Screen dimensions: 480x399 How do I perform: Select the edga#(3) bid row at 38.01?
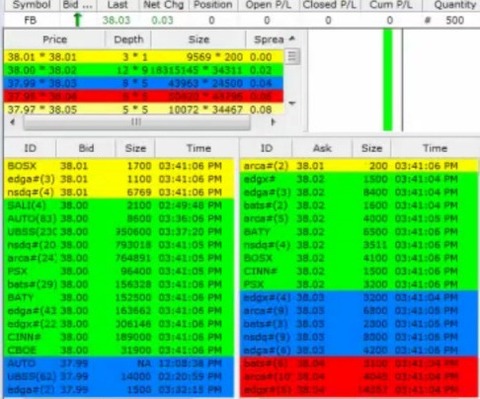119,179
